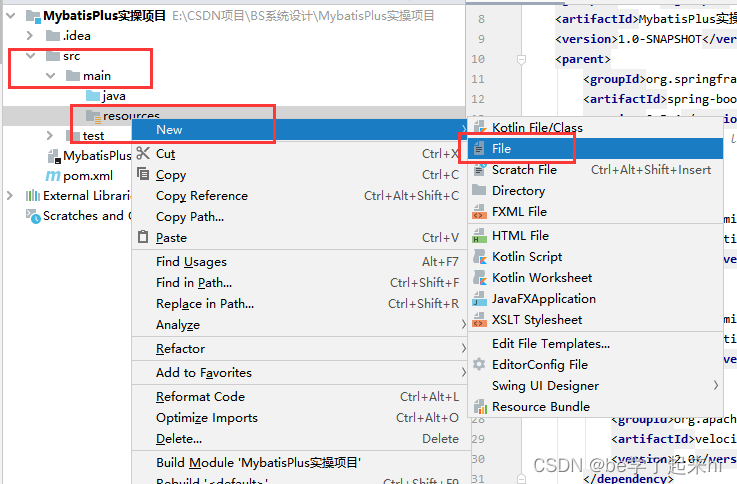Viewport: 737px width, 484px height.
Task: Click the project module icon MybatisPlus实操项目
Action: [33, 16]
